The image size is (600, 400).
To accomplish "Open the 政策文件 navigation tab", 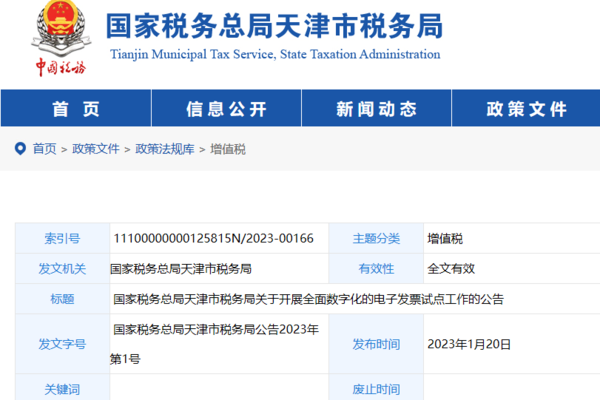I will coord(526,108).
